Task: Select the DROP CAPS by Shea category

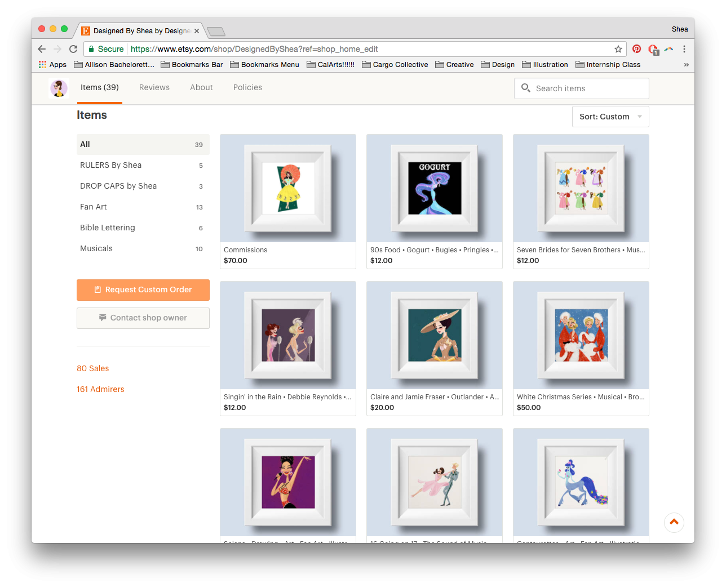Action: click(143, 186)
